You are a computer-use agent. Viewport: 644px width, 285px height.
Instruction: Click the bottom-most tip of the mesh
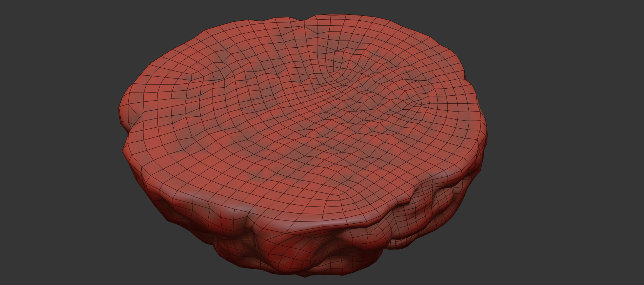click(304, 276)
